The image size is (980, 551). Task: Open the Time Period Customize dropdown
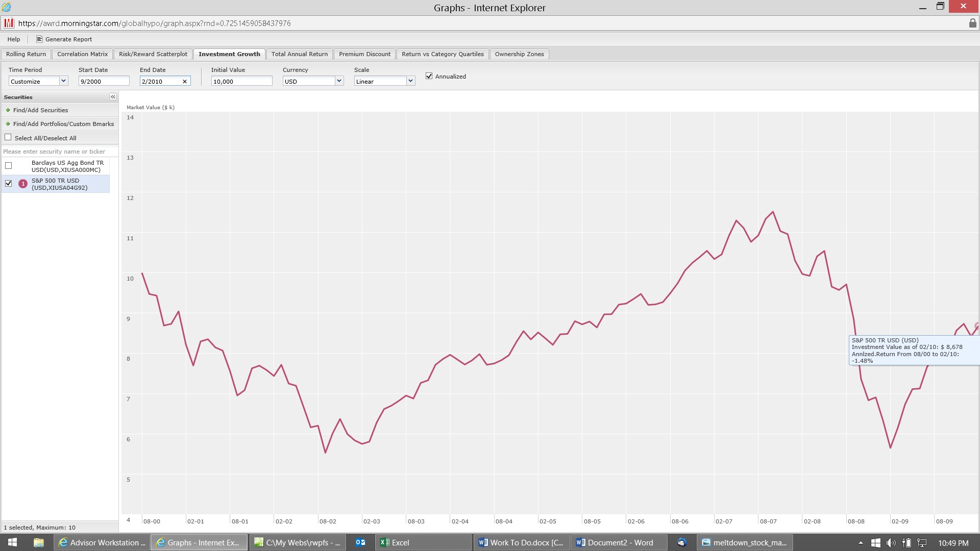coord(63,81)
